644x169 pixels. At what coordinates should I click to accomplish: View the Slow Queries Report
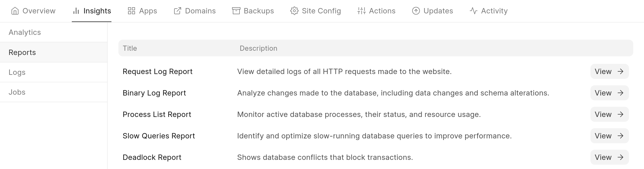pyautogui.click(x=609, y=136)
